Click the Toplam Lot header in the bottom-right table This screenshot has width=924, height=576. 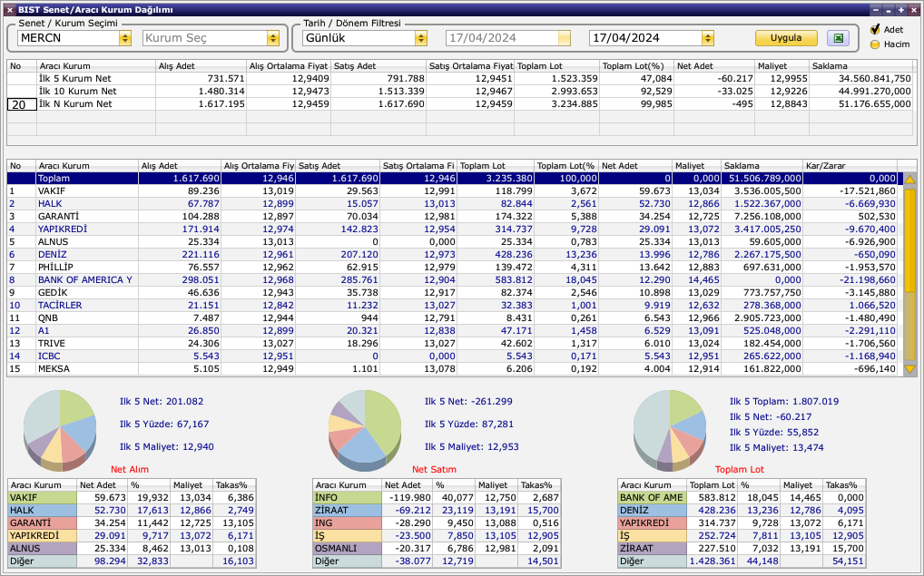713,484
